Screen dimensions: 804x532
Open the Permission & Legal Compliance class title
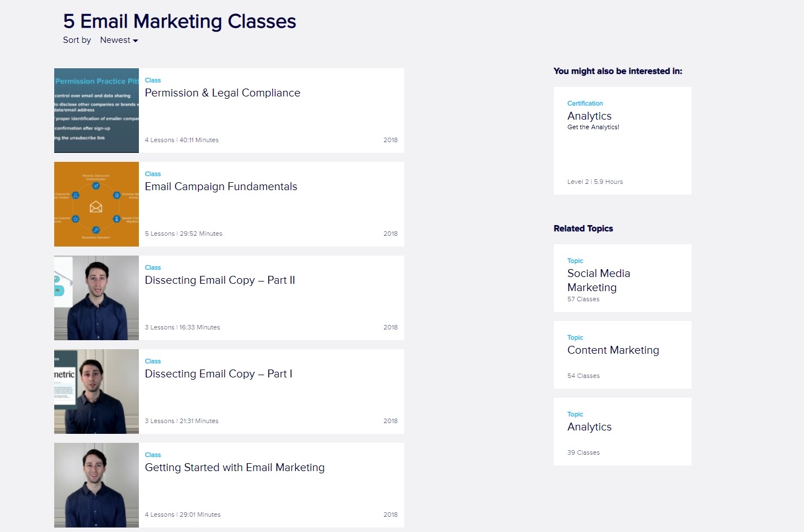(222, 93)
